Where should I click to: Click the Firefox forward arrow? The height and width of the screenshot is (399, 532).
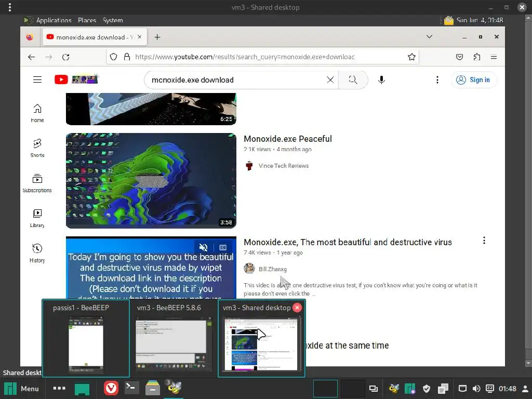coord(49,57)
